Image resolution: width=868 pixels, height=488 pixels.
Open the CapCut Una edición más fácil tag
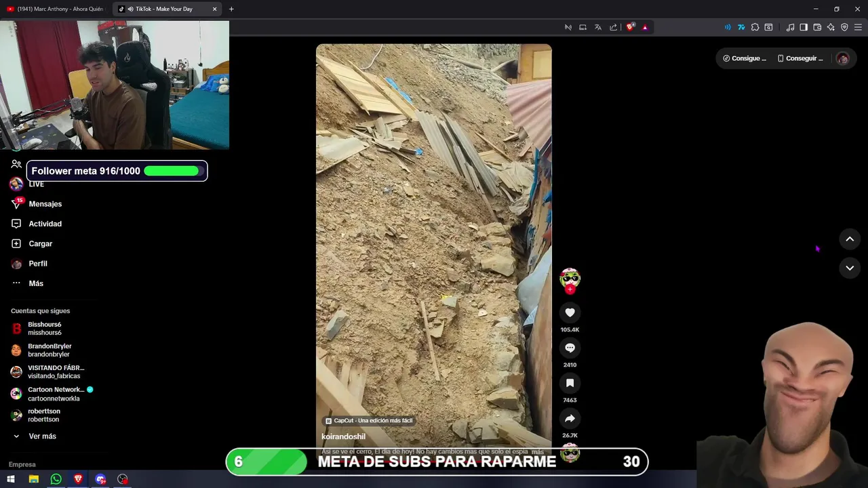(x=369, y=420)
